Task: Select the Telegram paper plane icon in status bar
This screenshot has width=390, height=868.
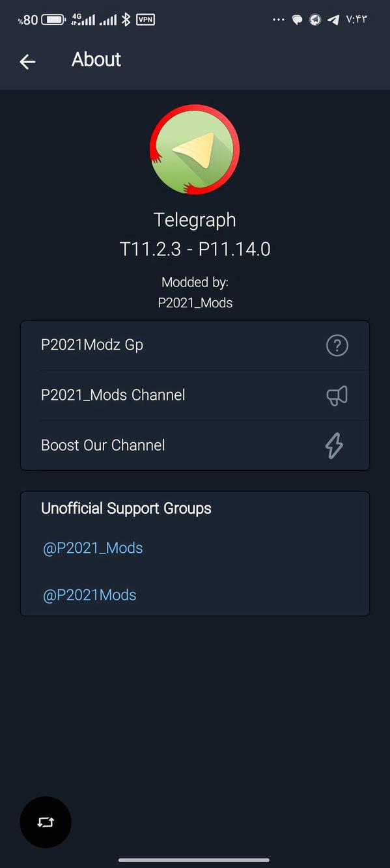Action: [x=333, y=20]
